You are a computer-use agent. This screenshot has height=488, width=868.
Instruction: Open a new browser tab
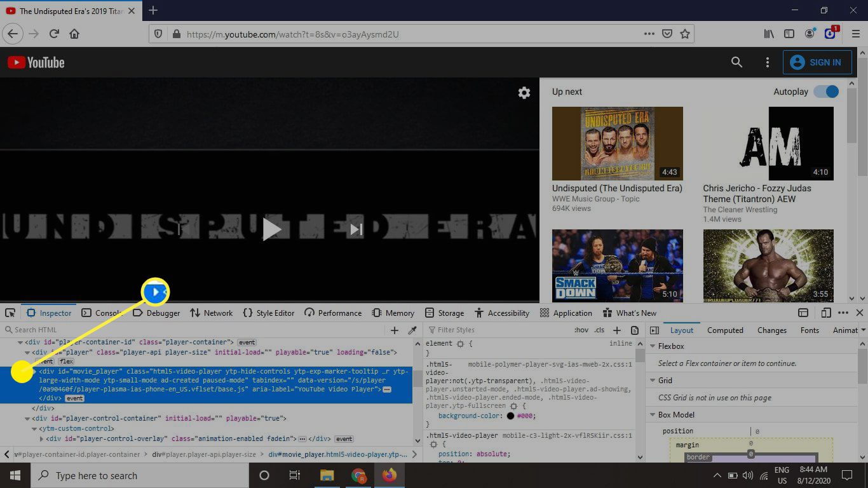coord(153,10)
